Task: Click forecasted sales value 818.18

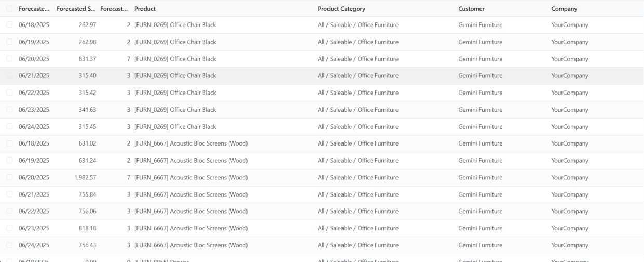Action: pos(87,228)
